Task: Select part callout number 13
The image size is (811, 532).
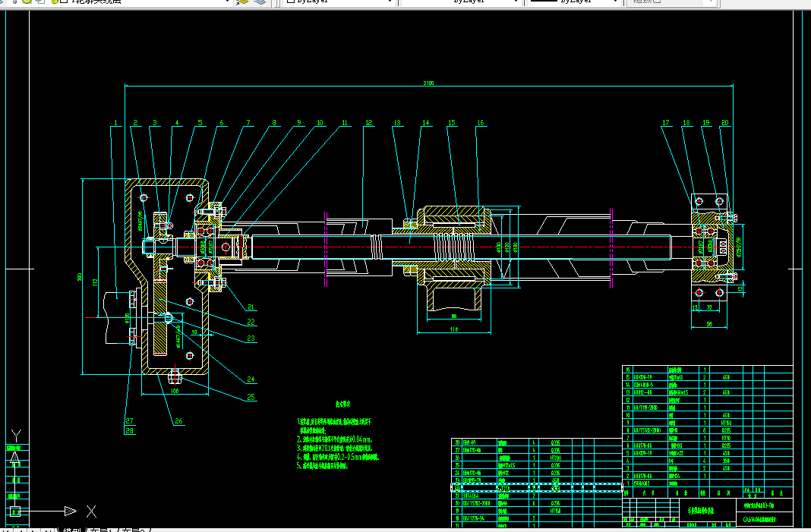Action: [397, 123]
